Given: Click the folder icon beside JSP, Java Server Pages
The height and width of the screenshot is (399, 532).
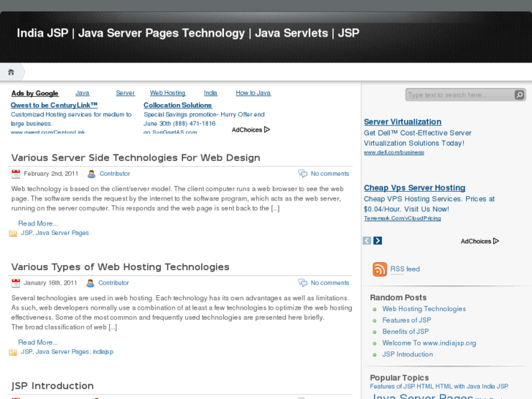Looking at the screenshot, I should click(13, 234).
